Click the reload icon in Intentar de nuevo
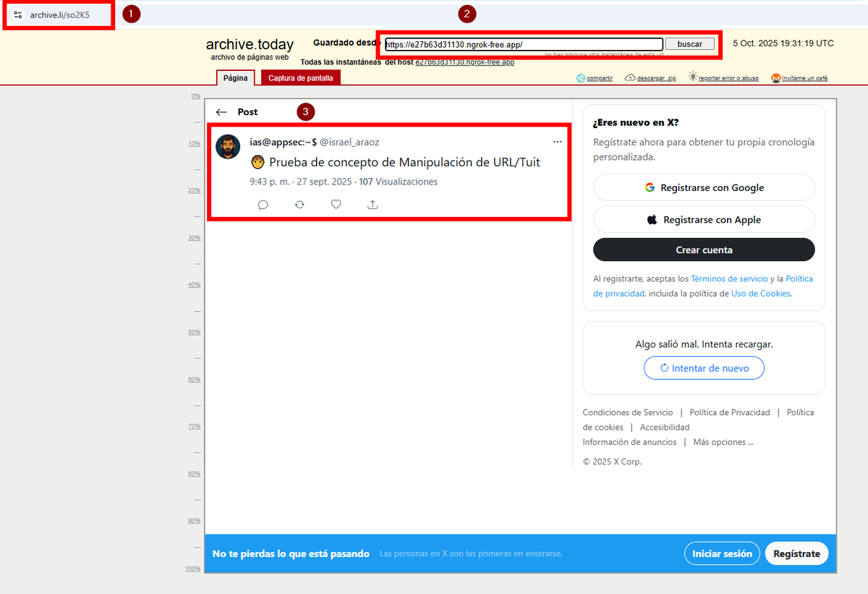This screenshot has height=594, width=868. tap(664, 368)
